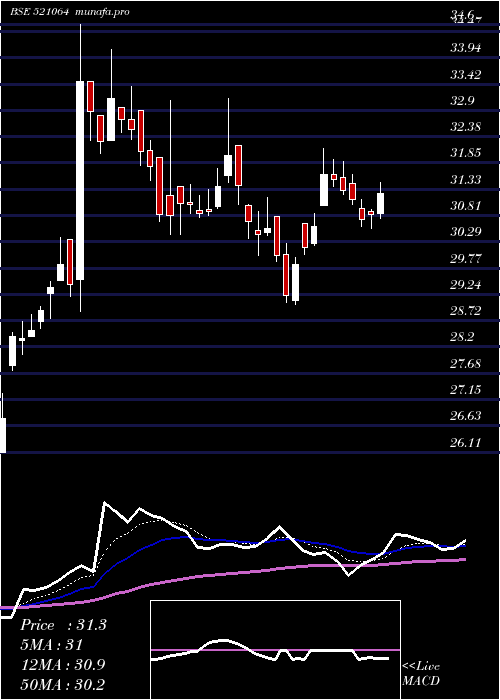Click the 33.94 price axis label
The height and width of the screenshot is (700, 500).
(466, 47)
